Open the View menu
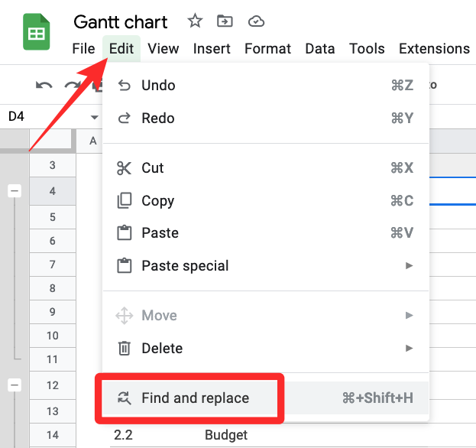Viewport: 476px width, 448px height. pos(164,49)
